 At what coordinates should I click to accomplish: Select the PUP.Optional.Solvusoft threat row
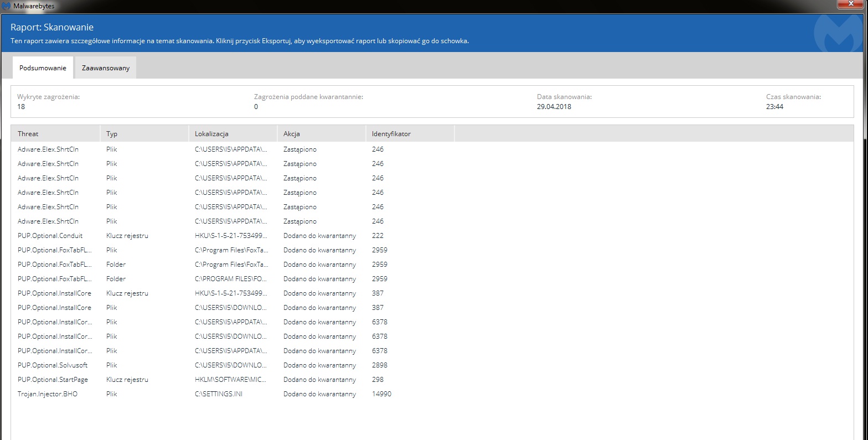click(x=432, y=365)
